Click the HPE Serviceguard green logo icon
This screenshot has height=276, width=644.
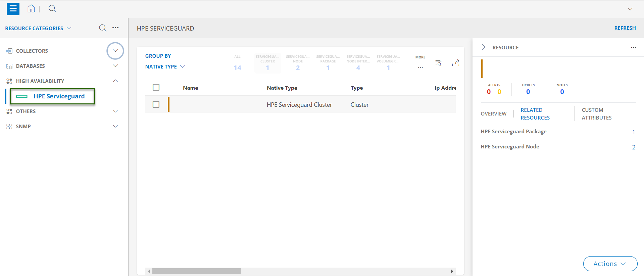[x=22, y=96]
